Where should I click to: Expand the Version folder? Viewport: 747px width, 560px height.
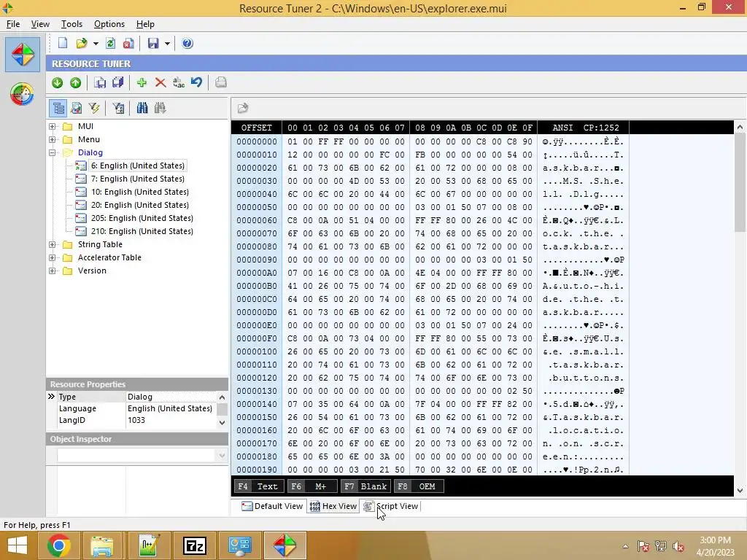[53, 271]
